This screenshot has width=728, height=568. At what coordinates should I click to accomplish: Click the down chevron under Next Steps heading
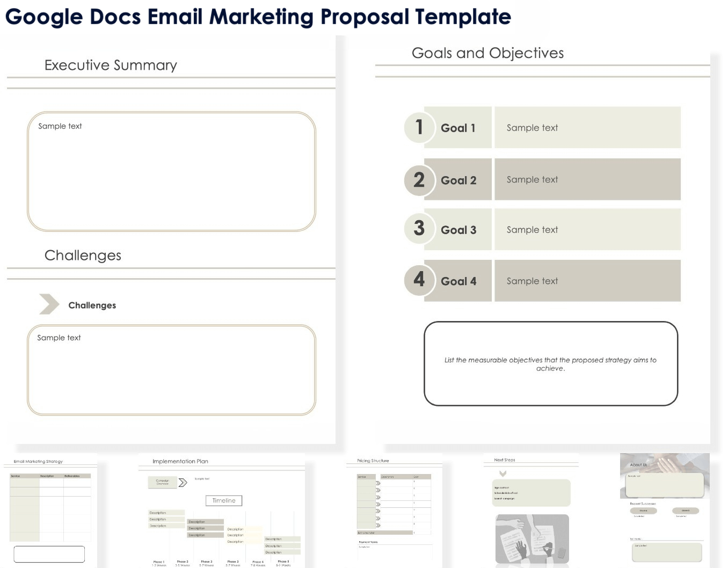tap(503, 474)
